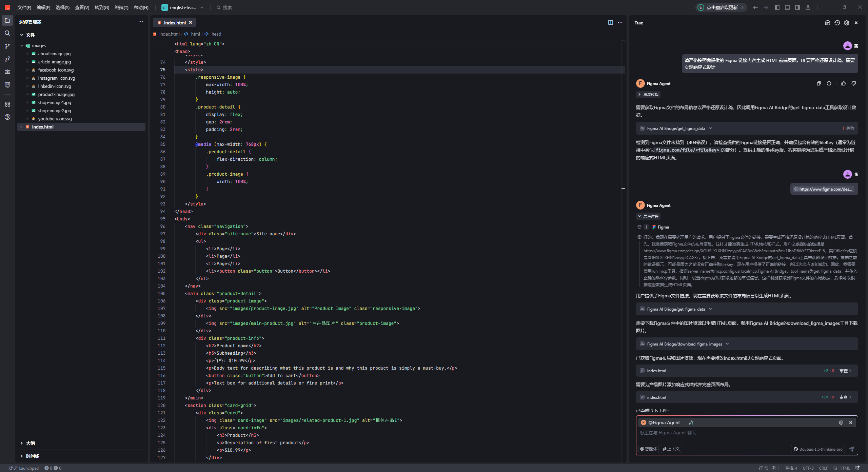The height and width of the screenshot is (472, 868).
Task: Open the figma.com link attachment in chat
Action: tap(824, 189)
